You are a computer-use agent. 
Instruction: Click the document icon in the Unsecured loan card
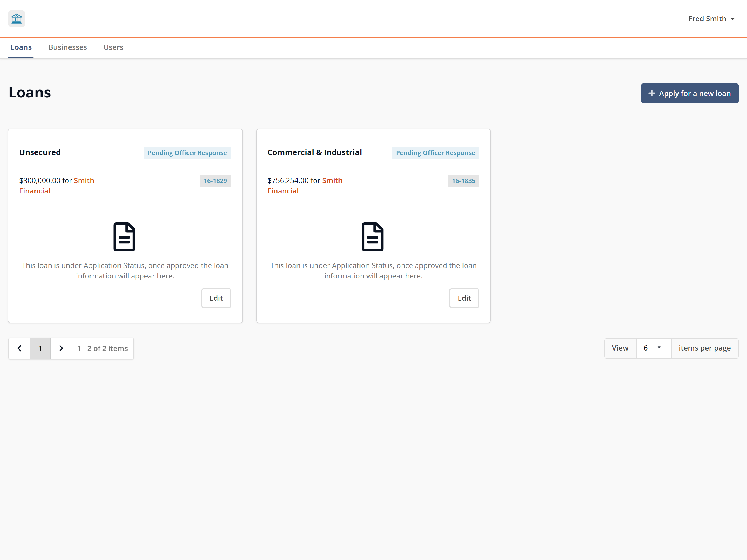point(124,237)
